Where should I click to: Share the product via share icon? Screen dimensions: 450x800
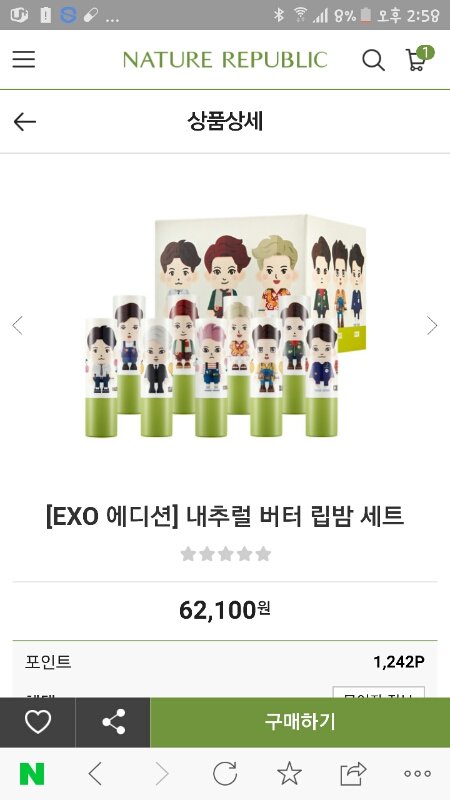(113, 722)
